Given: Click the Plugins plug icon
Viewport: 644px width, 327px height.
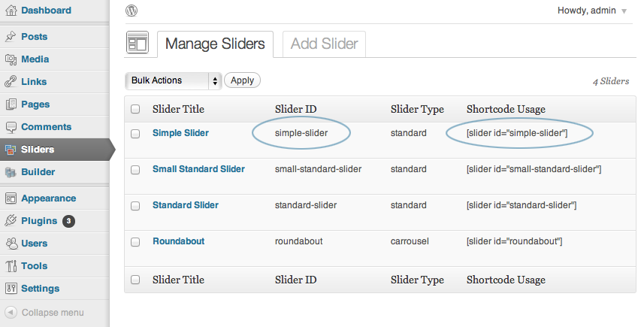Looking at the screenshot, I should click(x=11, y=220).
